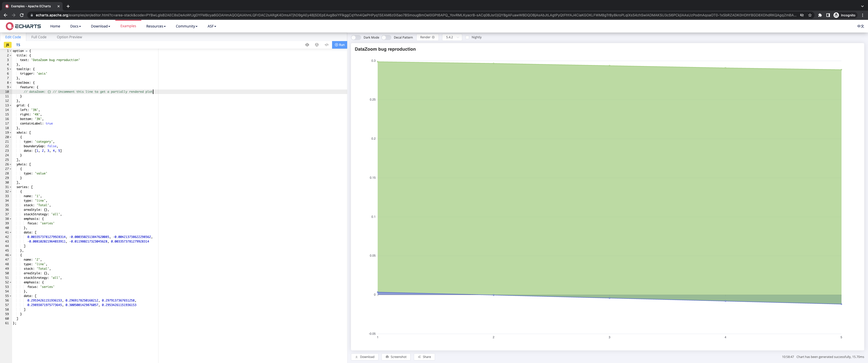Open the Render settings gear
Image resolution: width=868 pixels, height=363 pixels.
(x=433, y=37)
